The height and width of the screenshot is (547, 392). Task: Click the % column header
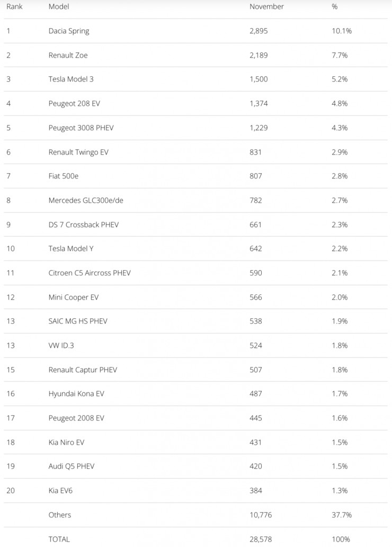(x=335, y=7)
